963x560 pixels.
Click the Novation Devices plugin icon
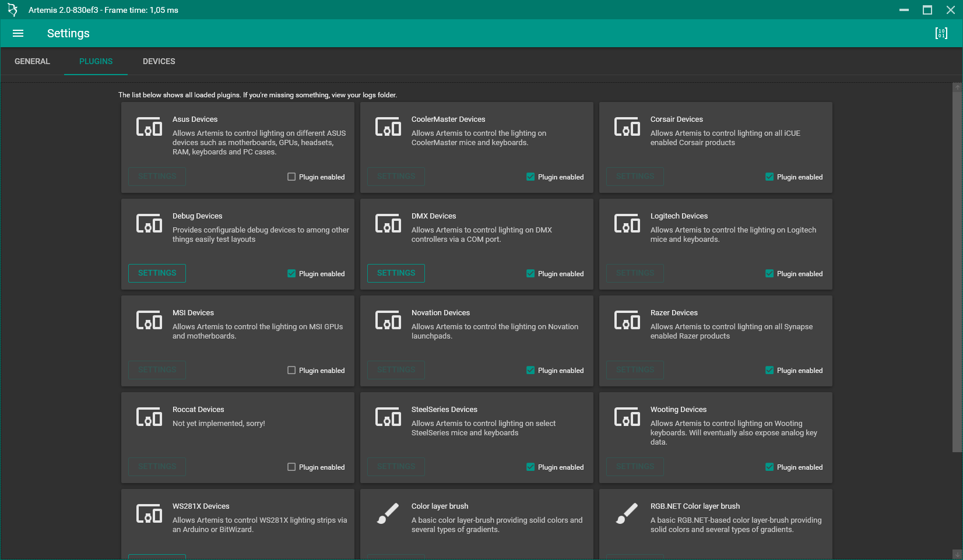pyautogui.click(x=388, y=320)
